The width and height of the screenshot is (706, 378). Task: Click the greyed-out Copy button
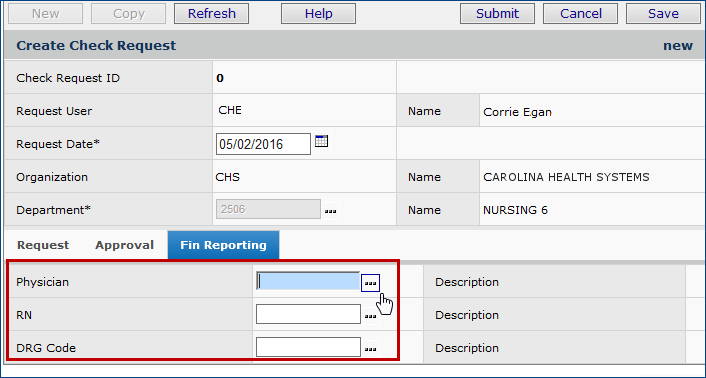[128, 14]
